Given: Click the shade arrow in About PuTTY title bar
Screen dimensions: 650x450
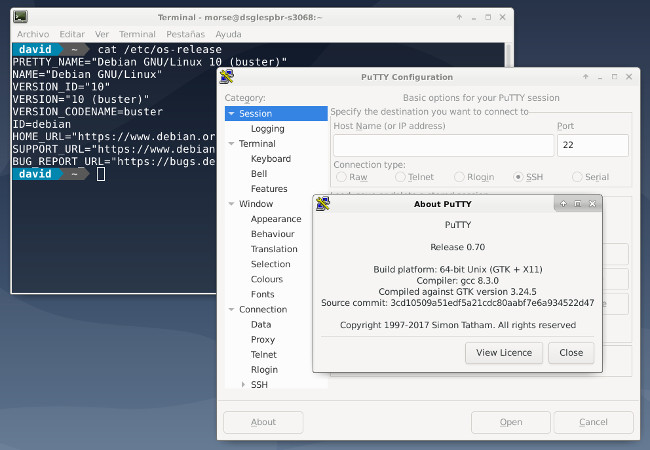Looking at the screenshot, I should [563, 203].
